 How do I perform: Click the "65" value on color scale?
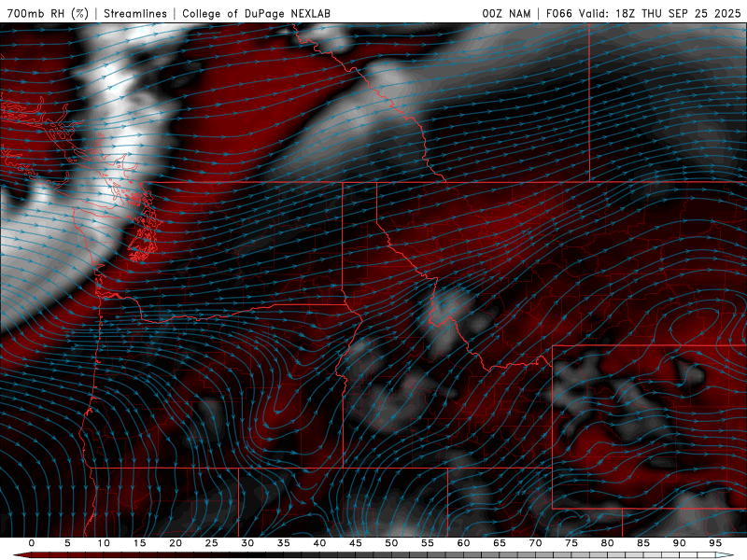[x=500, y=543]
